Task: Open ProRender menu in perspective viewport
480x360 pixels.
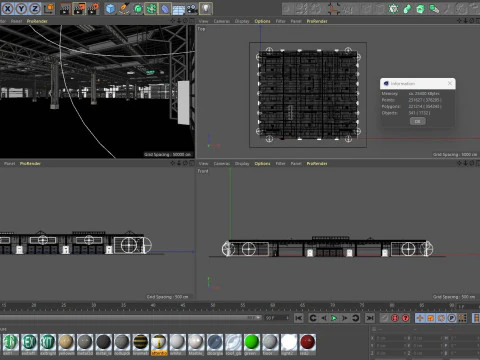Action: pos(37,21)
